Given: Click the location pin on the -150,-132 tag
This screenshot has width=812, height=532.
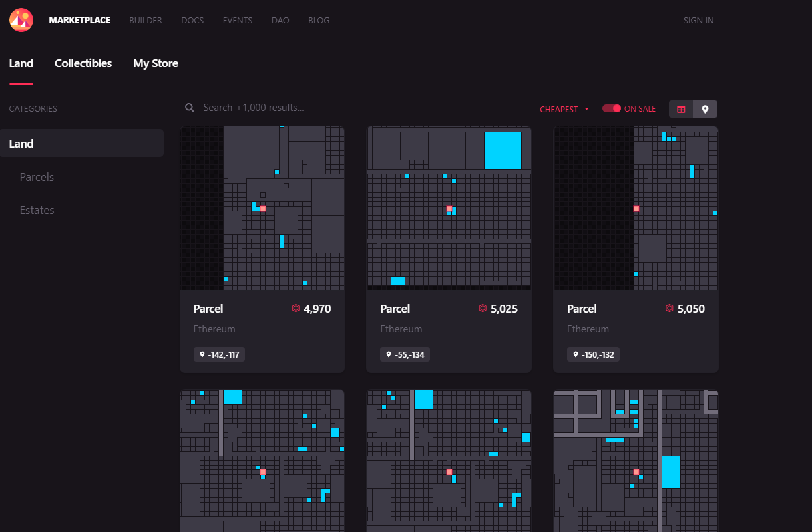Looking at the screenshot, I should tap(575, 354).
